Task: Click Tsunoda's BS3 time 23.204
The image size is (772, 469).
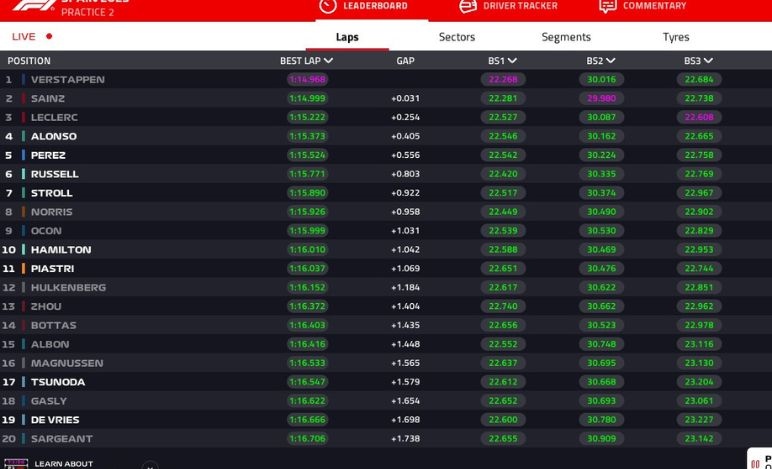Action: 699,382
